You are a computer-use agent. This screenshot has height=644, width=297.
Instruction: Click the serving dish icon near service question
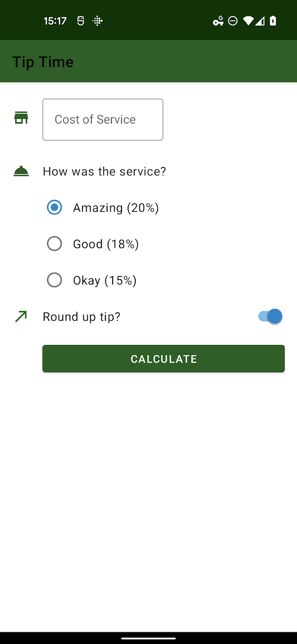[x=21, y=171]
